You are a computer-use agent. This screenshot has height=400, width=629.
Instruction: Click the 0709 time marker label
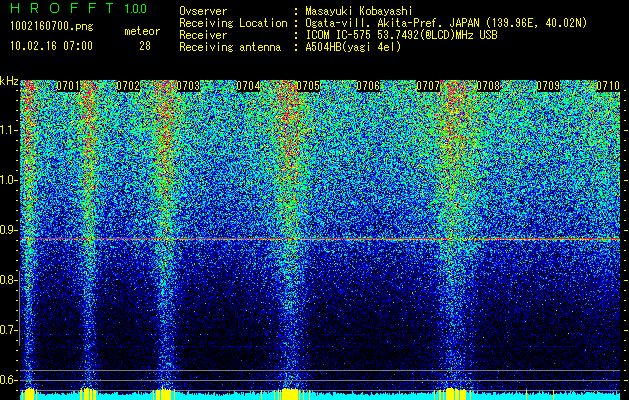tap(548, 86)
